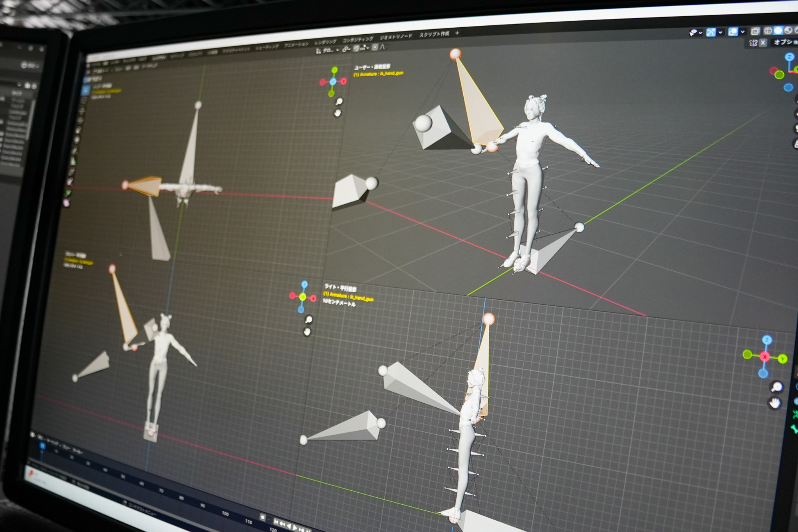Click blue center Z on top-left viewport gizmo
Screen dimensions: 798x532
333,81
